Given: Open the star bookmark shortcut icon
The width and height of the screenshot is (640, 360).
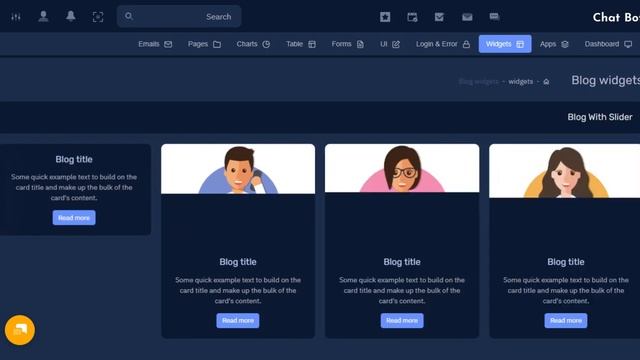Looking at the screenshot, I should (x=385, y=17).
